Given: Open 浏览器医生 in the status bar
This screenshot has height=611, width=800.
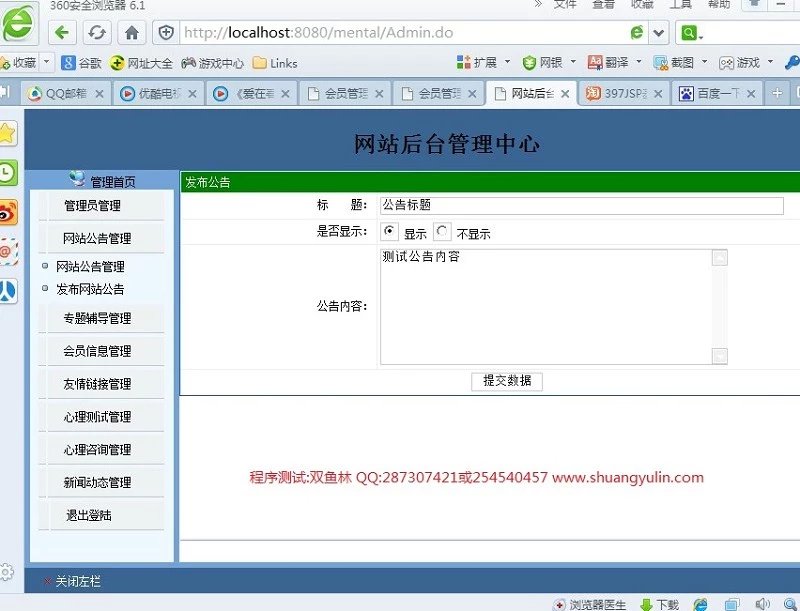Looking at the screenshot, I should 591,604.
